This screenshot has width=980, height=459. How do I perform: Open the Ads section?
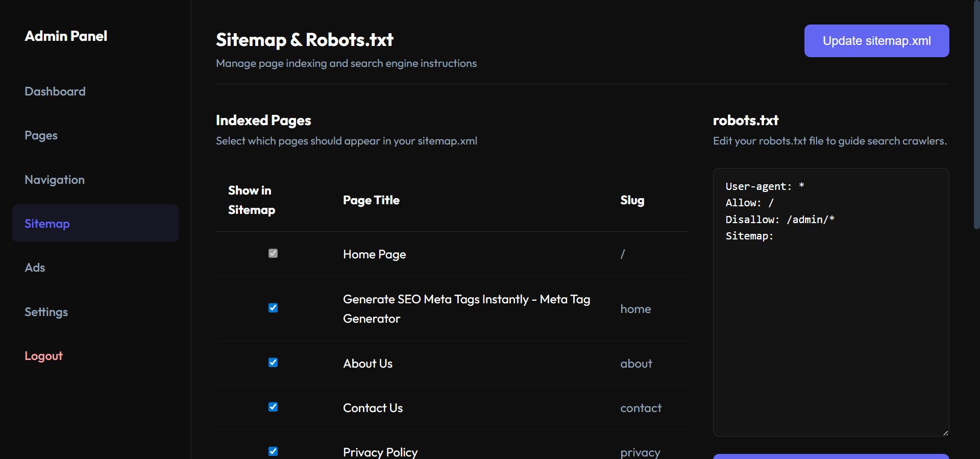(x=35, y=268)
